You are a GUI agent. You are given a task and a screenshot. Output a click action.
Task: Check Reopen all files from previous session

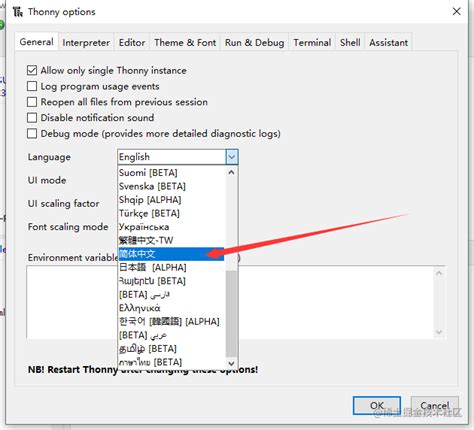point(32,102)
